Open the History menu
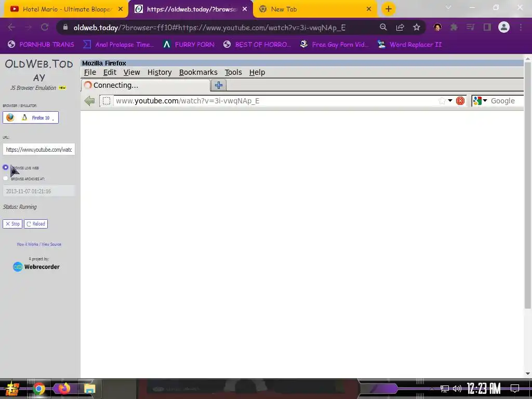Screen dimensions: 532x399 [159, 72]
